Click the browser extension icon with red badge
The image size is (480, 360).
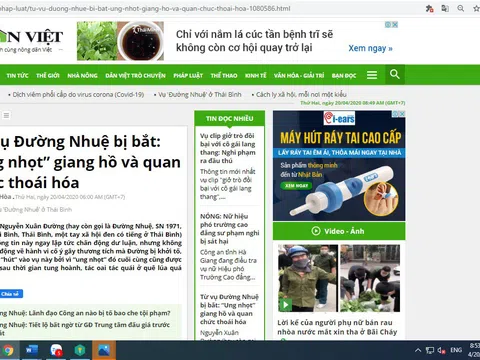[x=430, y=9]
